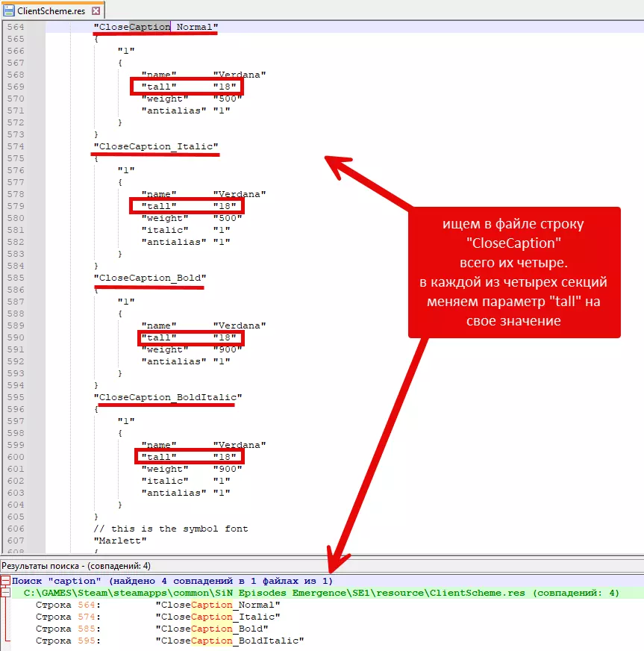Open search result Строка 564 CloseCaption_Normal
The width and height of the screenshot is (644, 651).
tap(157, 605)
